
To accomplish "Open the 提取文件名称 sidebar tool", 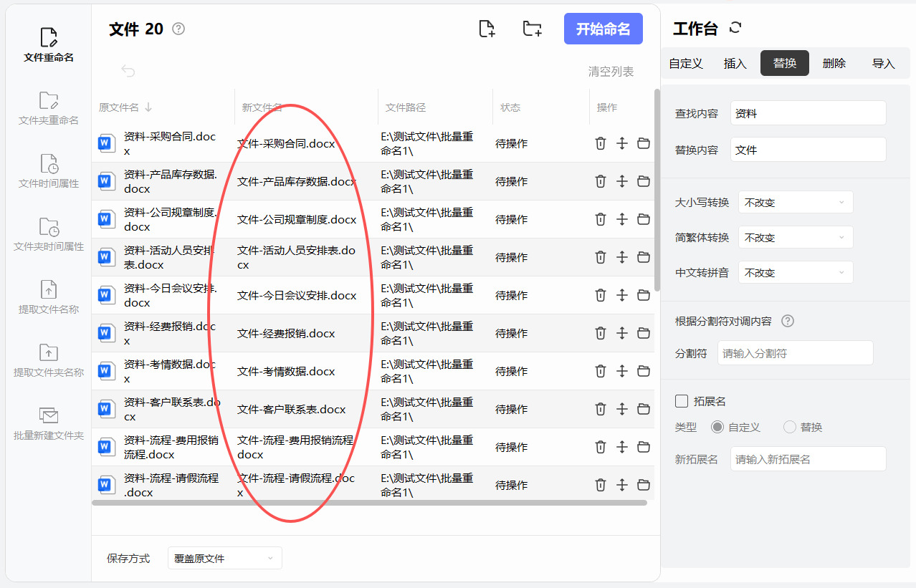I will pyautogui.click(x=49, y=297).
